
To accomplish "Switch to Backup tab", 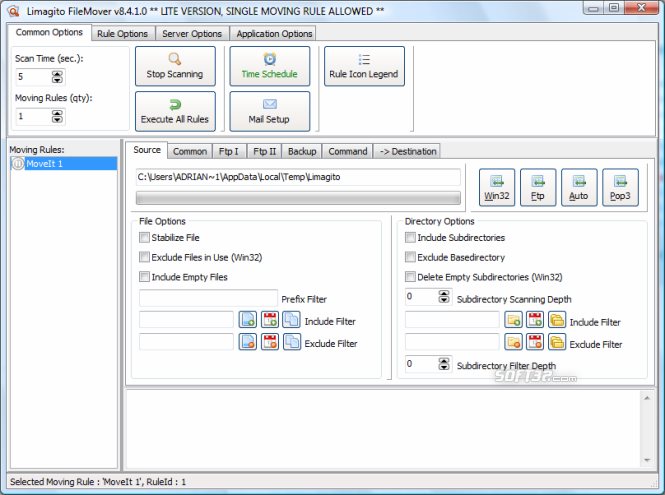I will [x=302, y=151].
